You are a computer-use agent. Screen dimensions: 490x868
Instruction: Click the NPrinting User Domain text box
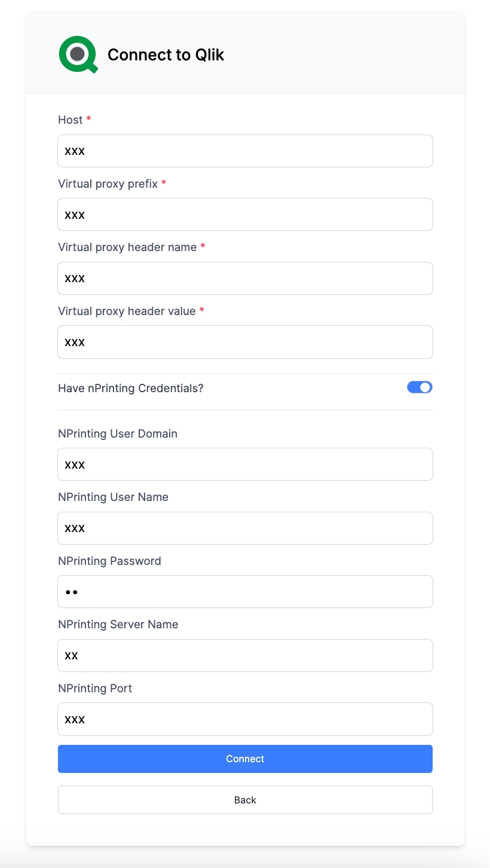click(x=245, y=464)
